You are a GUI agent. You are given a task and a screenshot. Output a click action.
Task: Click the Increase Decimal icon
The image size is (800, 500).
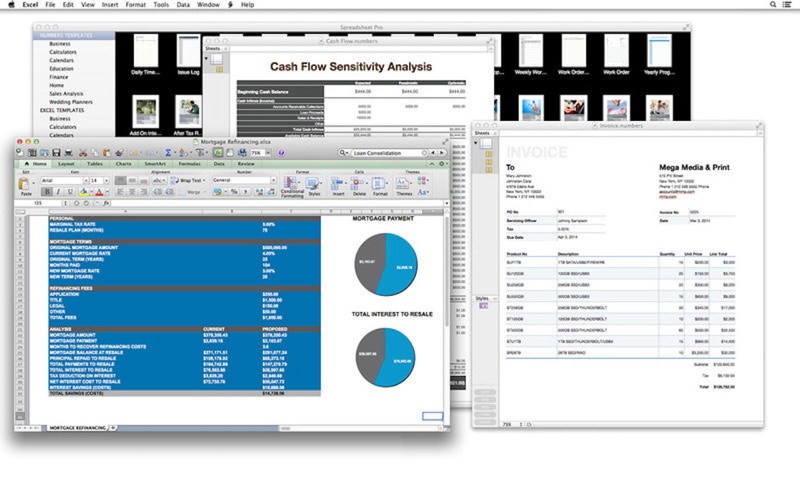(x=259, y=192)
